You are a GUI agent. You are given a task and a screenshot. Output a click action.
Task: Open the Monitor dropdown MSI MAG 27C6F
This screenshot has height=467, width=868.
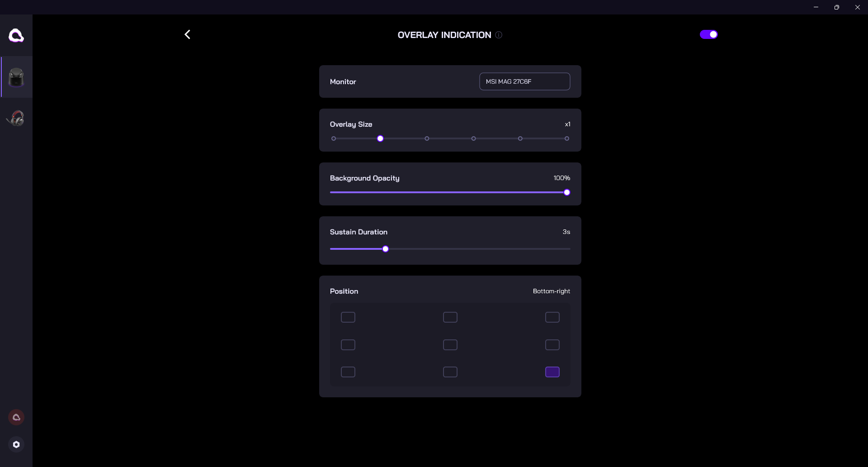click(524, 81)
